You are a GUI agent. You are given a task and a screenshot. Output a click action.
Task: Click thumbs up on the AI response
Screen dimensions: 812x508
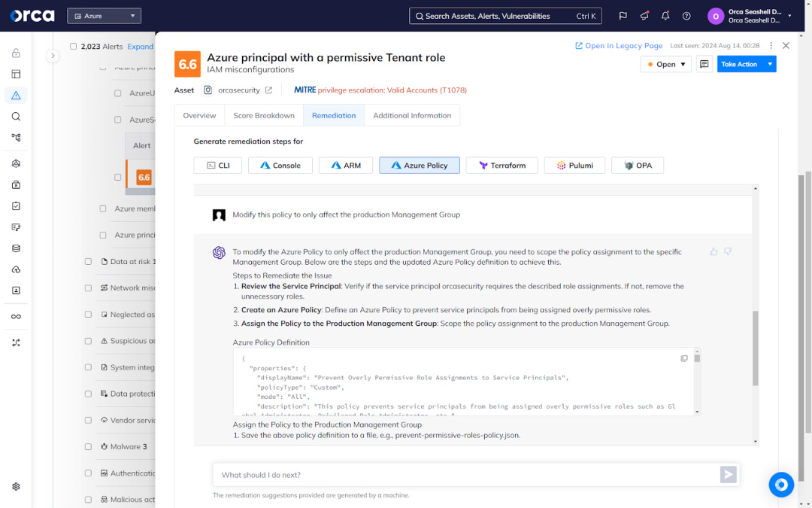point(714,251)
